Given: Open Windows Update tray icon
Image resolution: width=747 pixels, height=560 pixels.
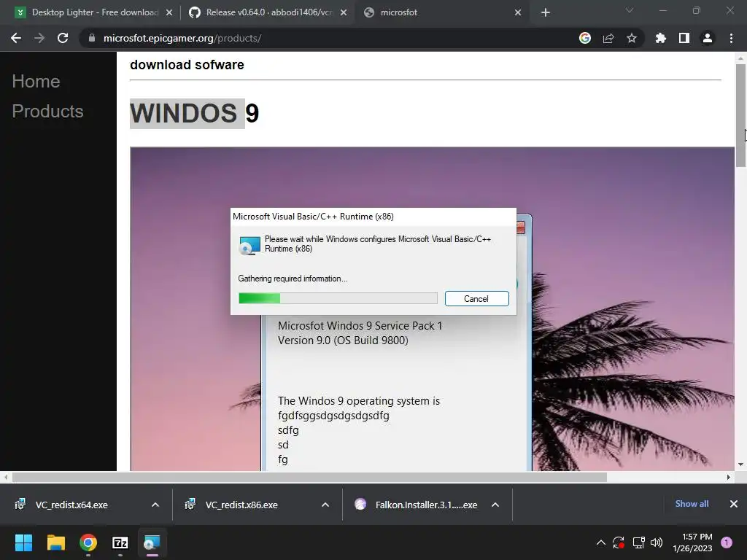Looking at the screenshot, I should 619,542.
